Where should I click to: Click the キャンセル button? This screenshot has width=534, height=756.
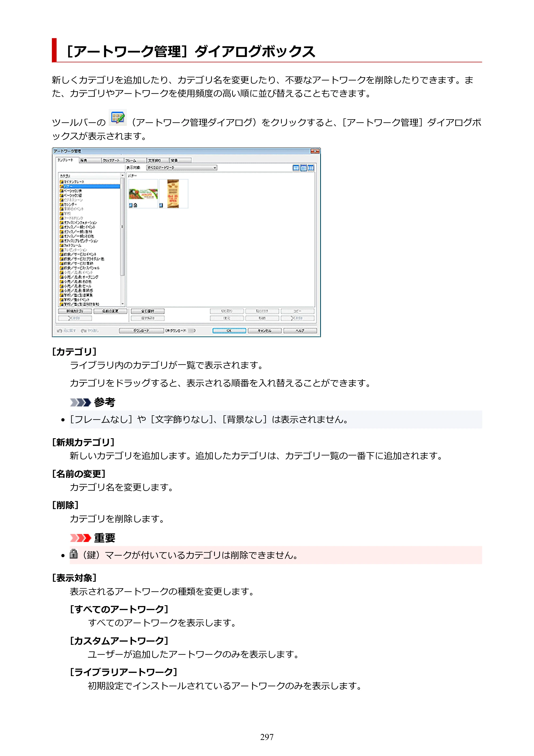pyautogui.click(x=265, y=331)
